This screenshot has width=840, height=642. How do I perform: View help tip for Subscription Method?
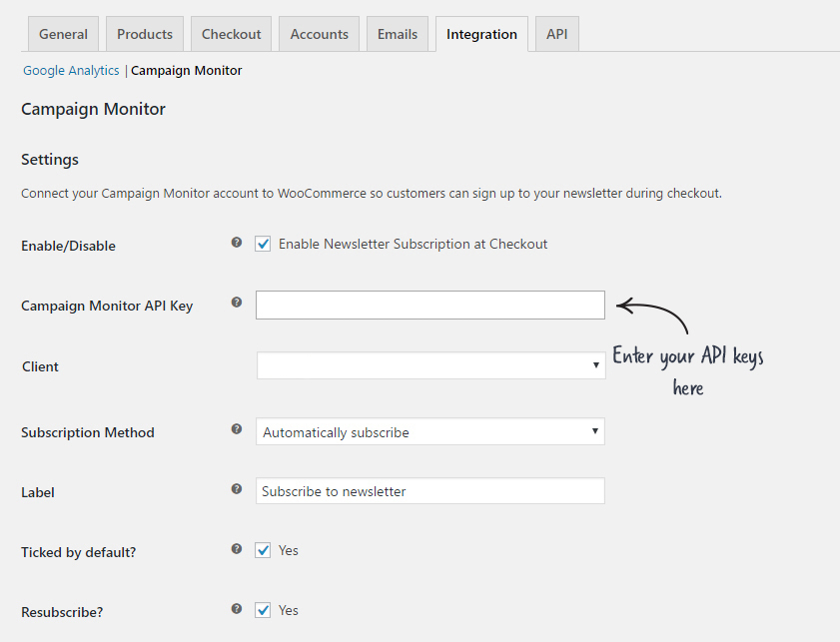coord(237,429)
